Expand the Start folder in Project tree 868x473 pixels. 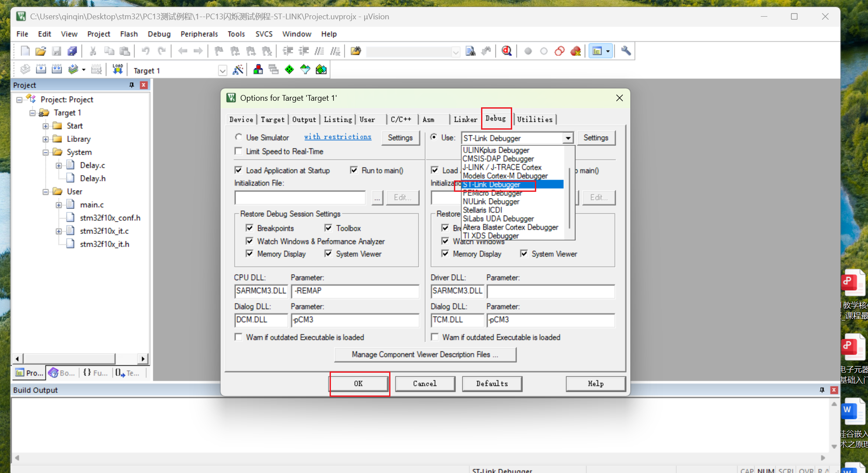[x=46, y=126]
